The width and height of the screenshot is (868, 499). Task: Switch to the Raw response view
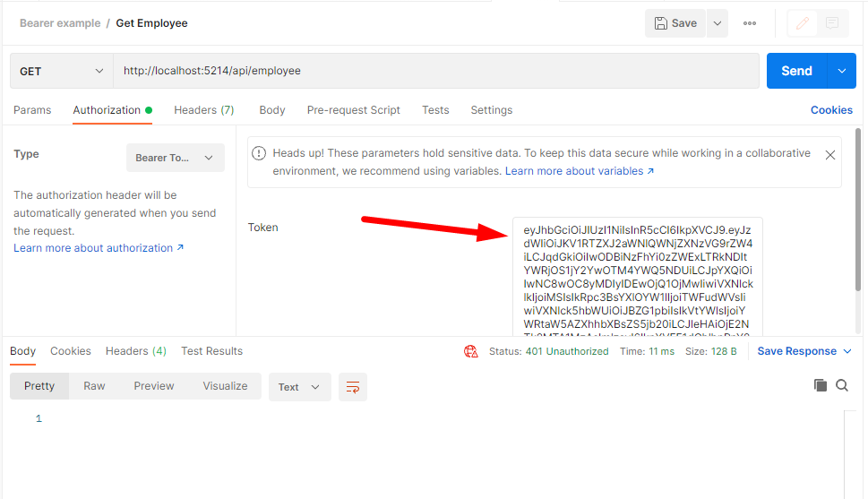94,386
